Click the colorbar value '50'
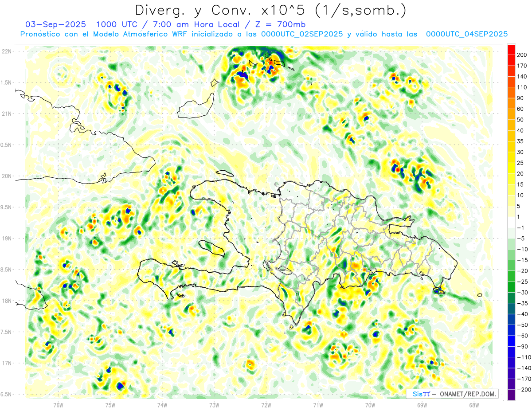This screenshot has width=532, height=411. tap(520, 120)
